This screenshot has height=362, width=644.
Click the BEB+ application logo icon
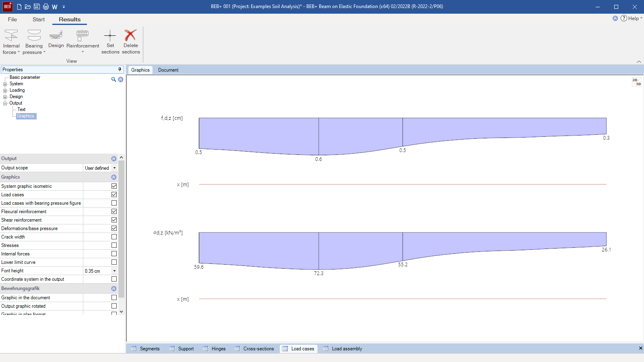click(7, 6)
